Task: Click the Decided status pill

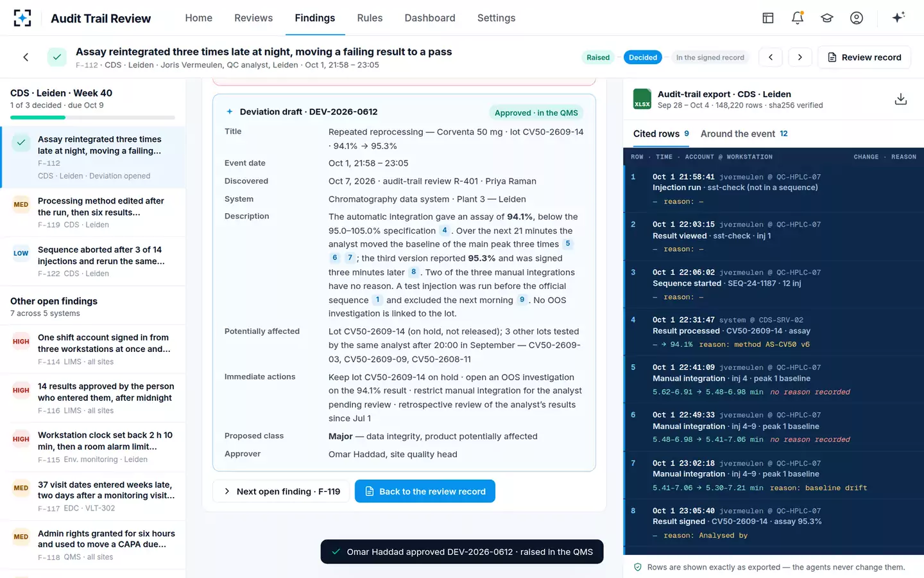Action: click(643, 57)
